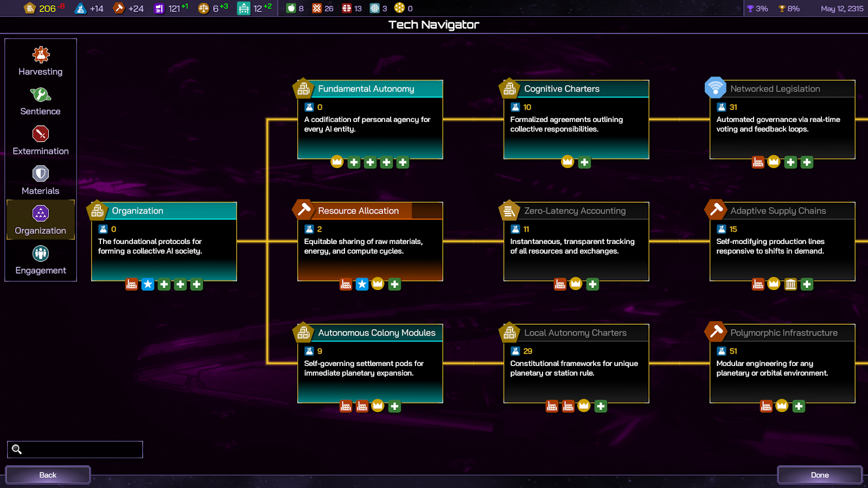Click the date May 12, 2315

click(x=842, y=8)
